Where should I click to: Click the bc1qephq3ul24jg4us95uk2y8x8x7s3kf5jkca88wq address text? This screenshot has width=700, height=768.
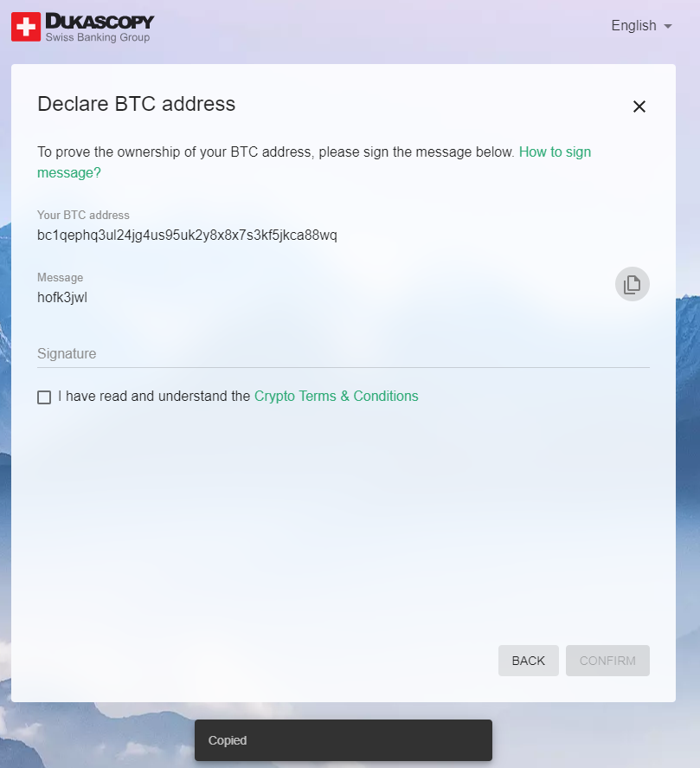pyautogui.click(x=187, y=236)
